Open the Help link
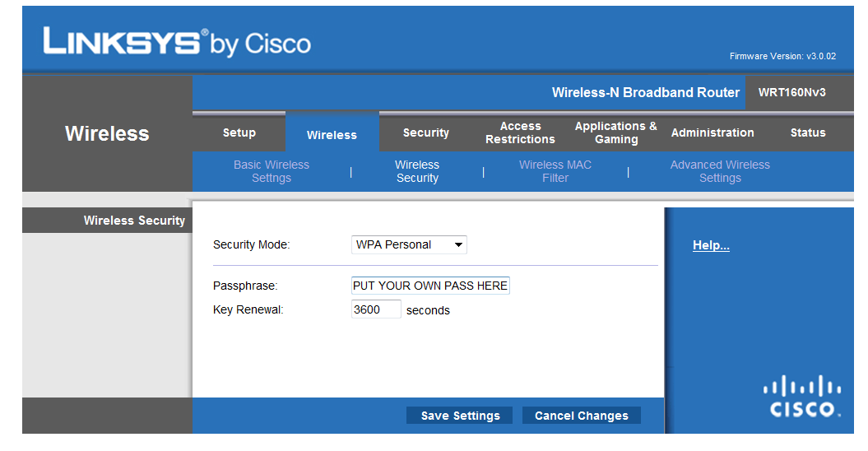 coord(711,245)
